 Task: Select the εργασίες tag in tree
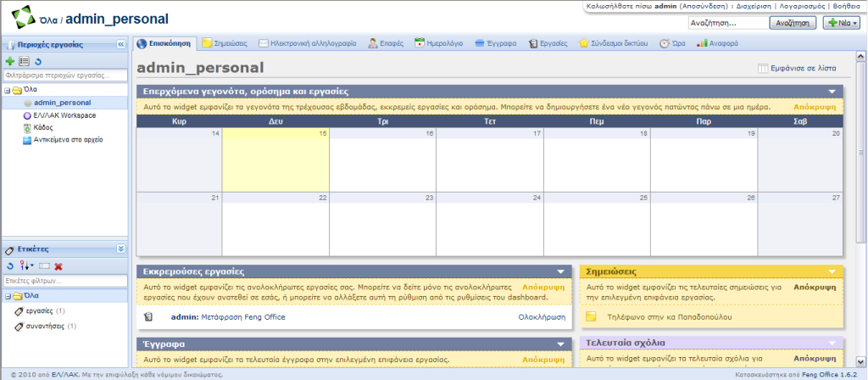(40, 311)
